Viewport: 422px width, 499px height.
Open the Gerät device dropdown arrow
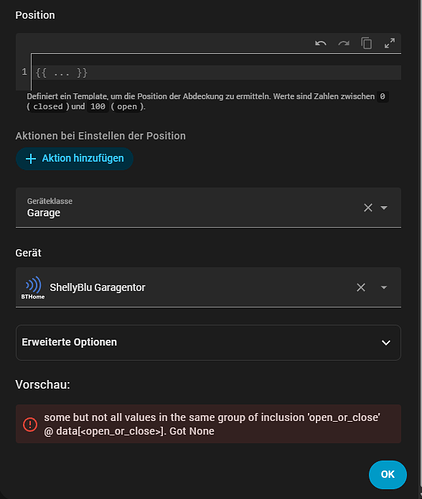pos(384,287)
